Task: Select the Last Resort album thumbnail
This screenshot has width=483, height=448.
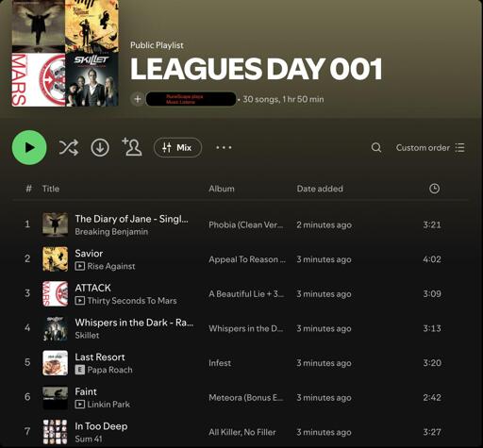Action: 55,363
